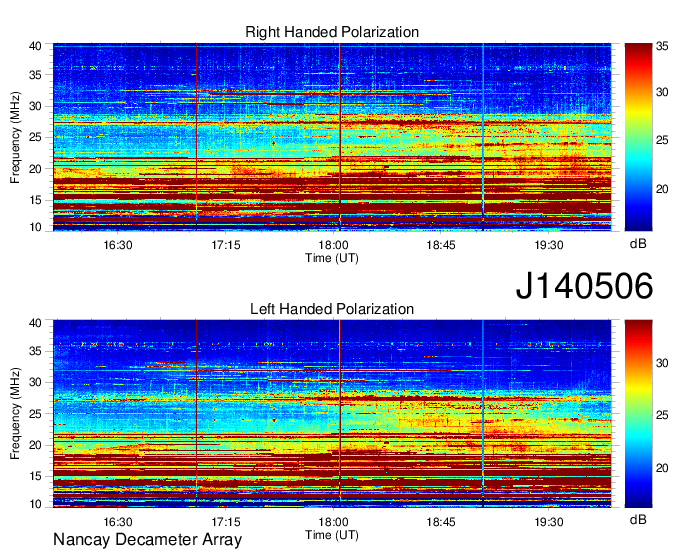Click the 16:30 time tick under the Left Handed plot

[x=118, y=522]
